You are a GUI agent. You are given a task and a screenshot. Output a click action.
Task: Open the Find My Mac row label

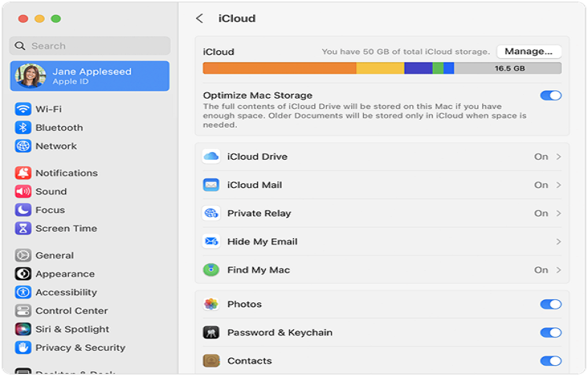(259, 270)
